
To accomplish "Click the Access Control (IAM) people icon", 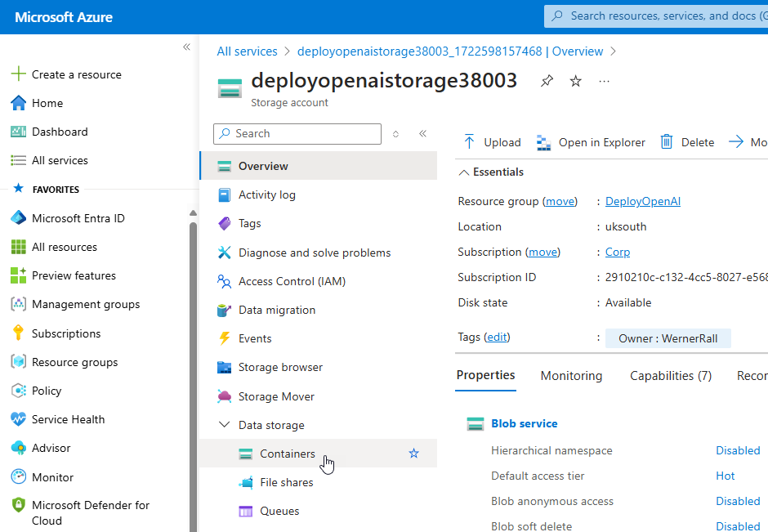I will click(x=224, y=281).
